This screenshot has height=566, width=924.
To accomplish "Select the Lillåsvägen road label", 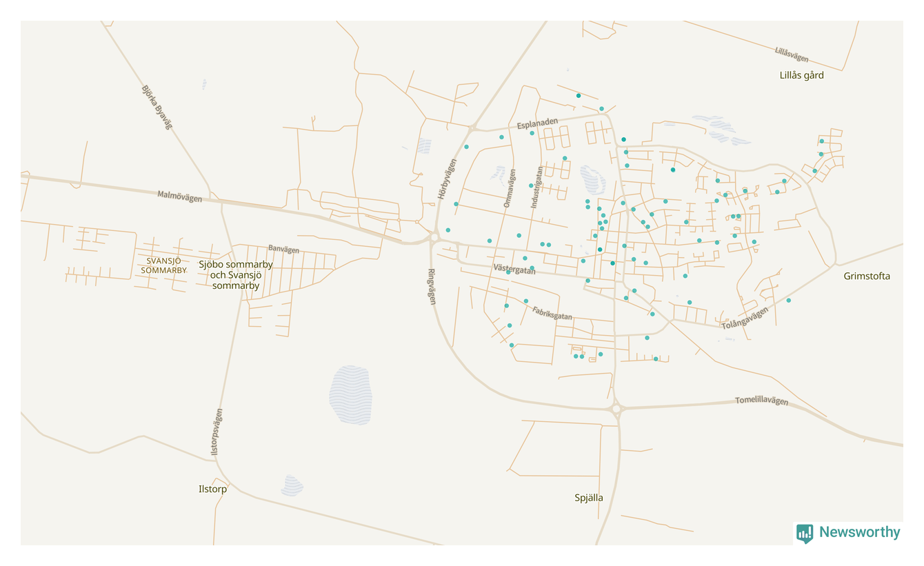I will coord(792,54).
